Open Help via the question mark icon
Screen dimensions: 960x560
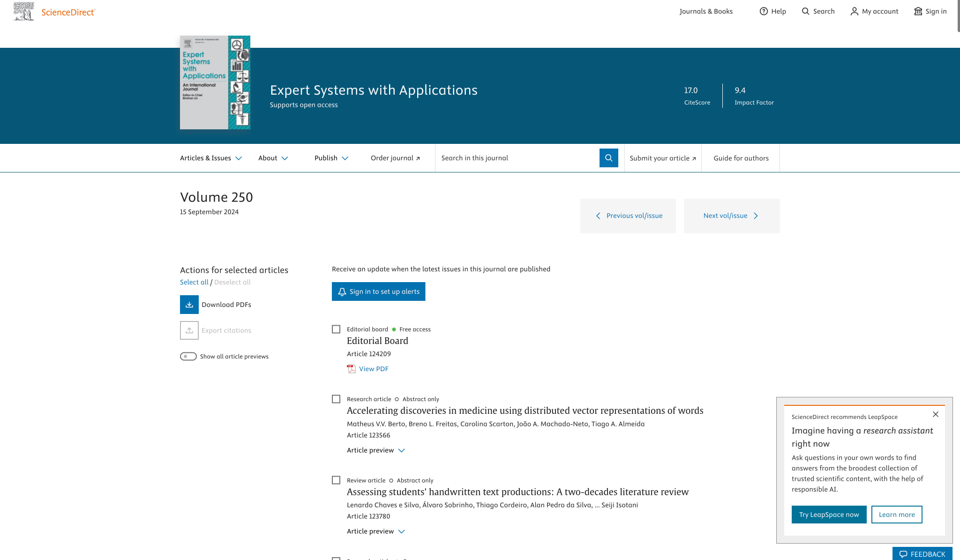point(764,11)
